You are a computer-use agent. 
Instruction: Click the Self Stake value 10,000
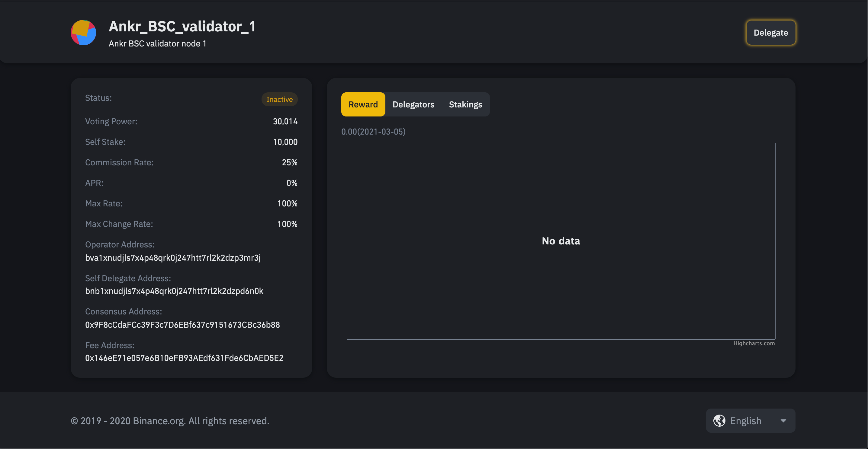[285, 142]
